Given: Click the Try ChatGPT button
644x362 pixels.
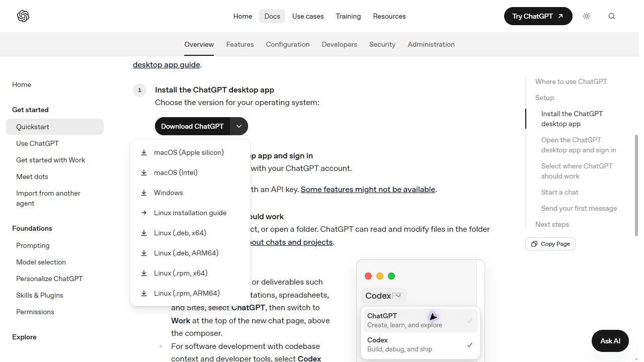Looking at the screenshot, I should tap(538, 16).
